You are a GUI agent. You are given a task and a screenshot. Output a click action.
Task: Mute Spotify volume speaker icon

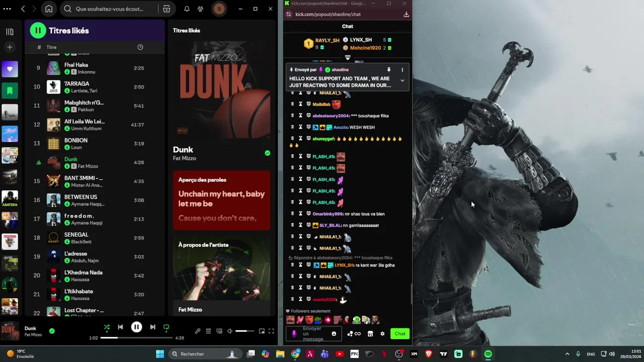[230, 331]
